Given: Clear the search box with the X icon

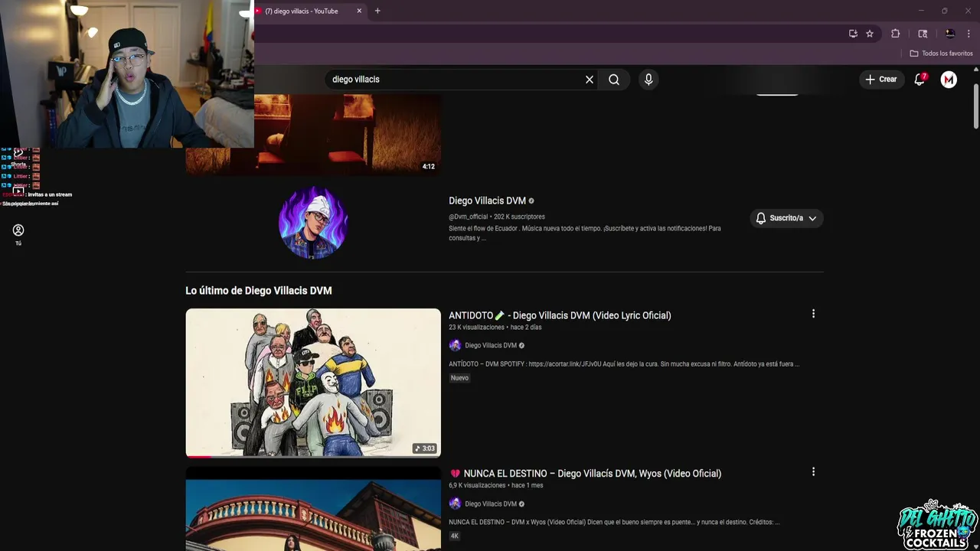Looking at the screenshot, I should point(590,80).
